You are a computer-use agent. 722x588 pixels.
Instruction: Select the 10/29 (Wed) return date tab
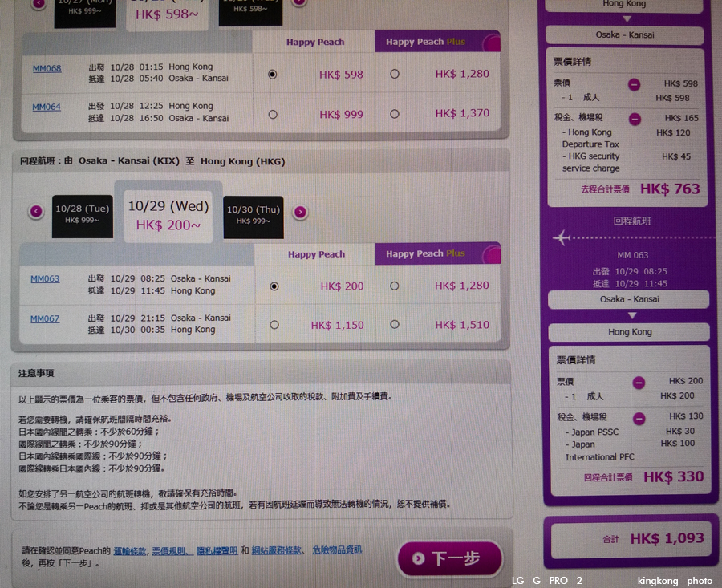click(x=168, y=216)
